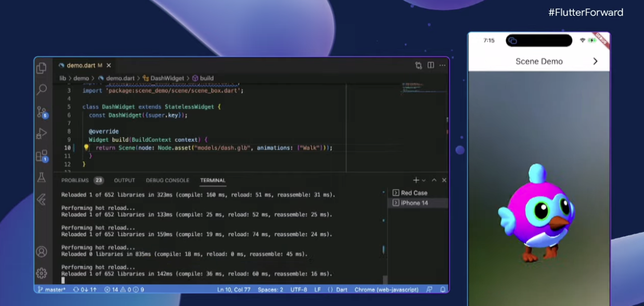Switch to the TERMINAL tab

[213, 180]
